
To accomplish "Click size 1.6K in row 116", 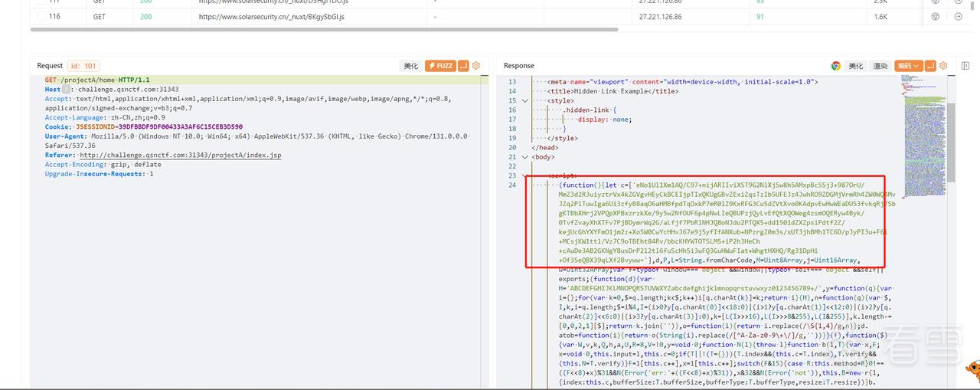I will 880,16.
